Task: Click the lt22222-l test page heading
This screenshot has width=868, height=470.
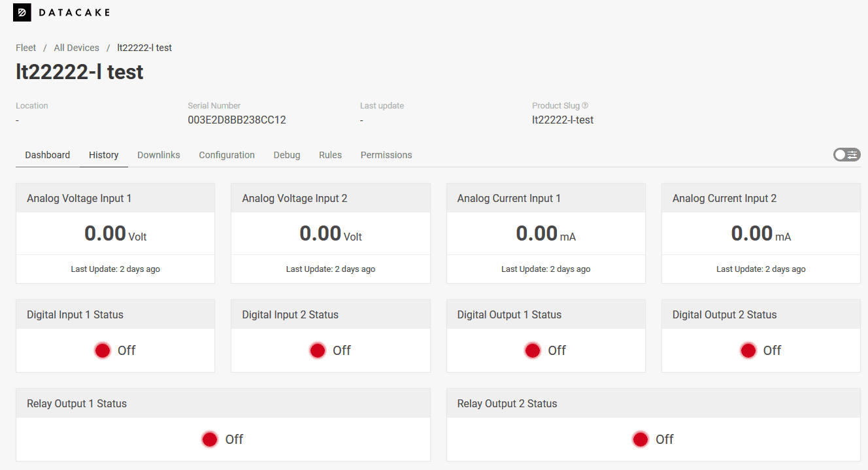Action: click(x=80, y=71)
